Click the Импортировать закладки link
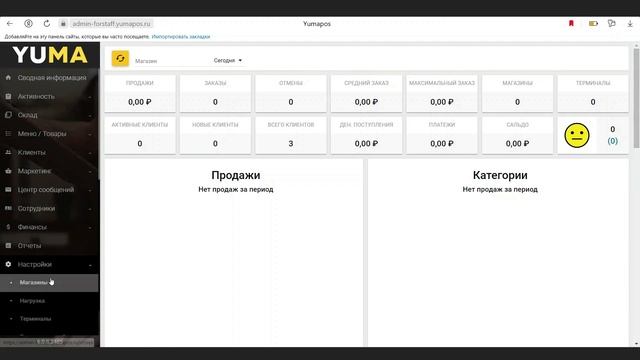This screenshot has height=360, width=640. coord(181,37)
